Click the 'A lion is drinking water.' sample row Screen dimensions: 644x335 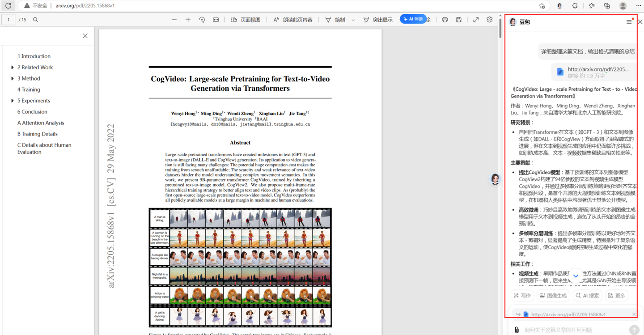(x=240, y=296)
